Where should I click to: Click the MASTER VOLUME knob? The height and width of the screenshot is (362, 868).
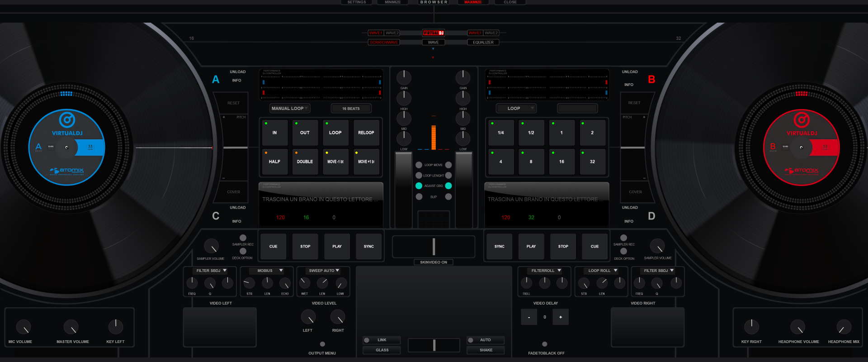pyautogui.click(x=71, y=326)
